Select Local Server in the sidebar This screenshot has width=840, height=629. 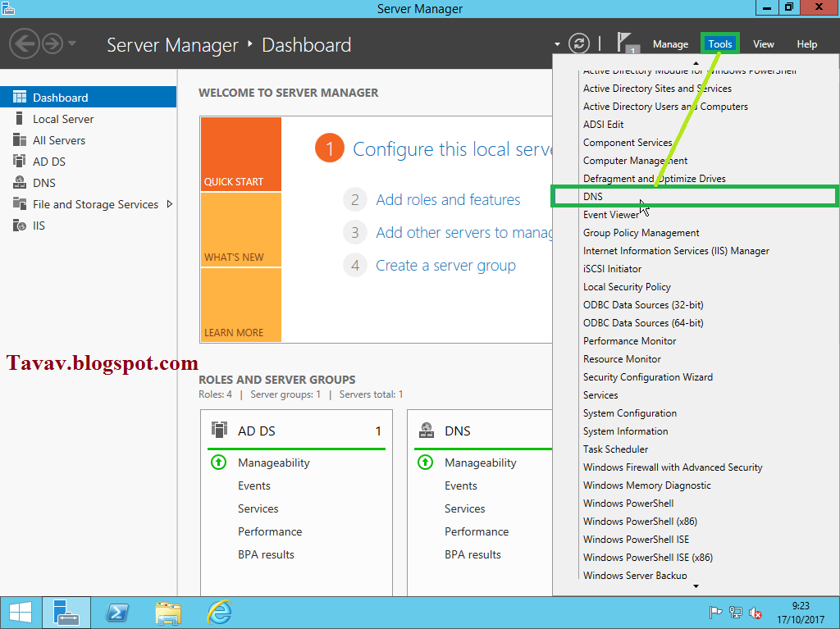(62, 119)
